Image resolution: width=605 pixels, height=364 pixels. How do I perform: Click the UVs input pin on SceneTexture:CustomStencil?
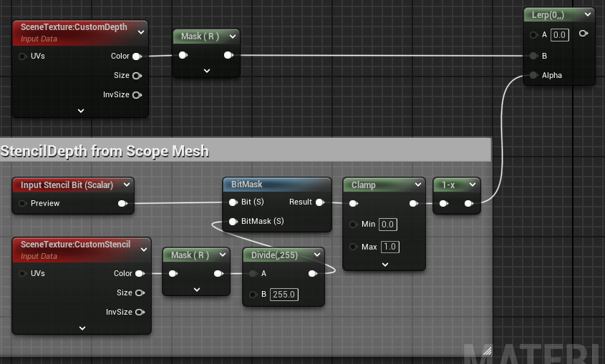22,273
